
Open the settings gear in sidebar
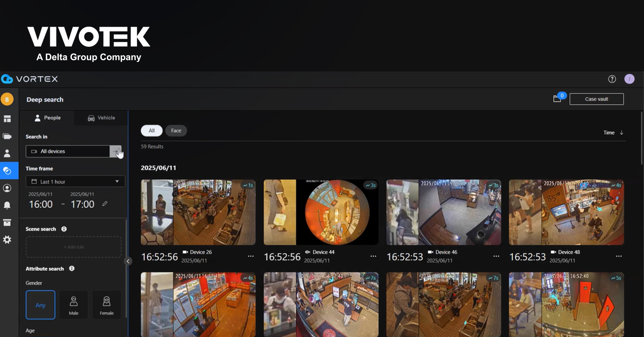pyautogui.click(x=7, y=240)
